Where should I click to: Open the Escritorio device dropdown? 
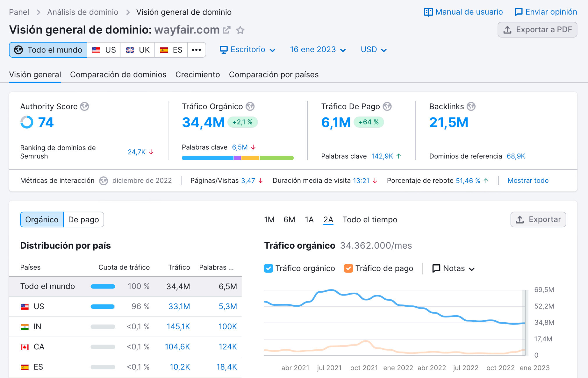[x=248, y=50]
